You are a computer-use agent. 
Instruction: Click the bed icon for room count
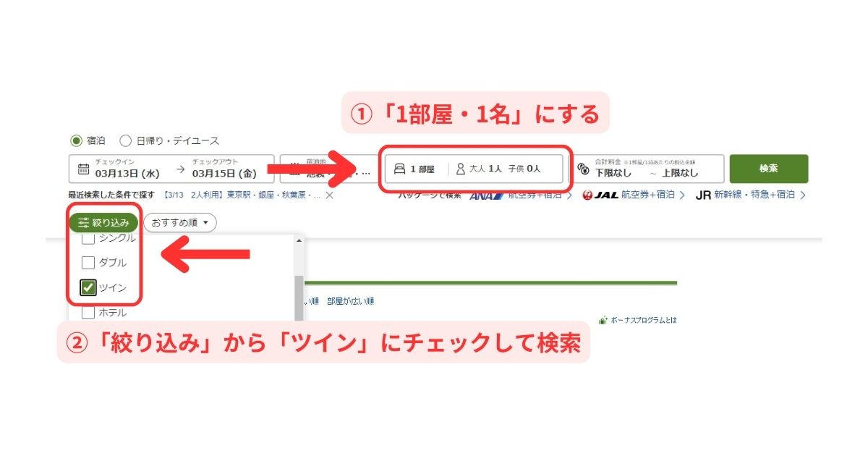(400, 169)
